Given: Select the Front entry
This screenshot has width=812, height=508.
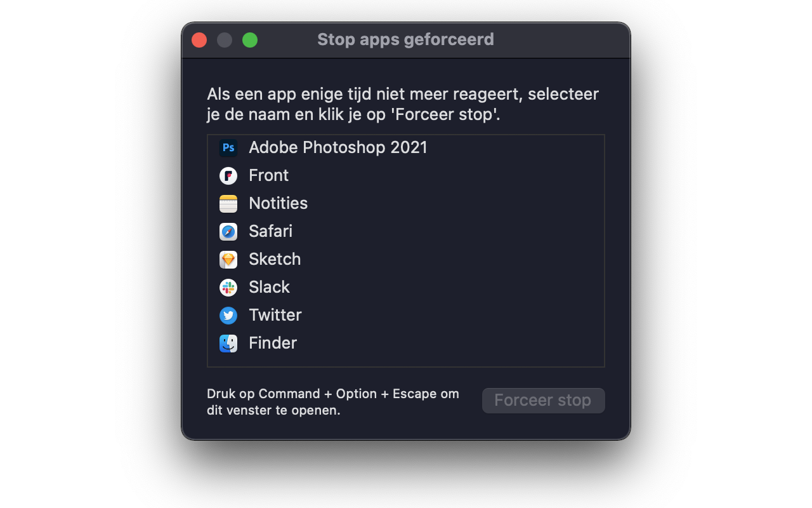Looking at the screenshot, I should point(406,176).
